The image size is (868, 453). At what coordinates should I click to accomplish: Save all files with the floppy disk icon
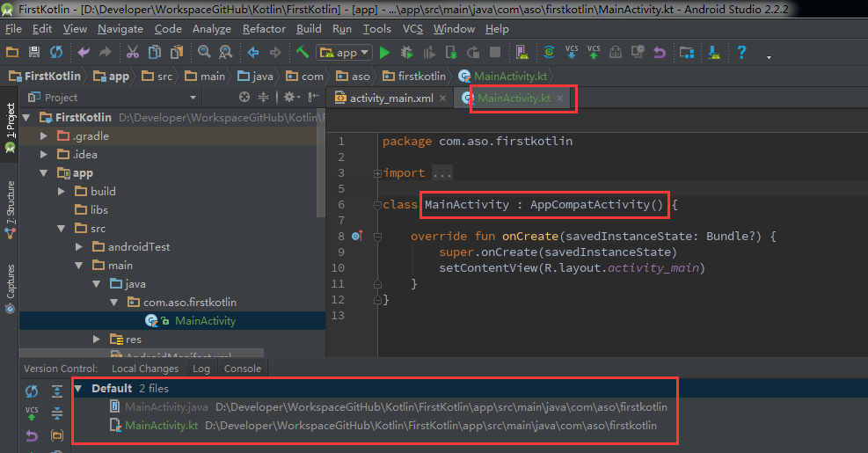coord(34,53)
